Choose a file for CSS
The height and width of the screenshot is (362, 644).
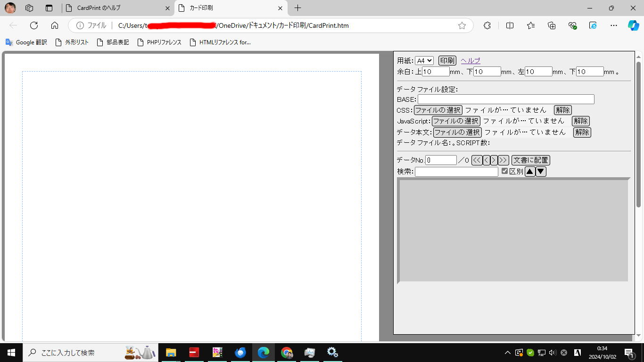click(438, 110)
